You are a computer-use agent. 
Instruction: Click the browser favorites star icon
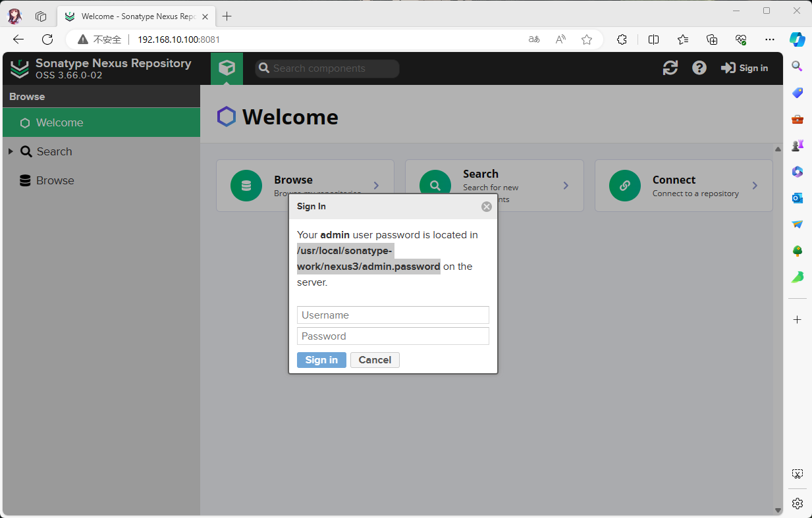(587, 39)
